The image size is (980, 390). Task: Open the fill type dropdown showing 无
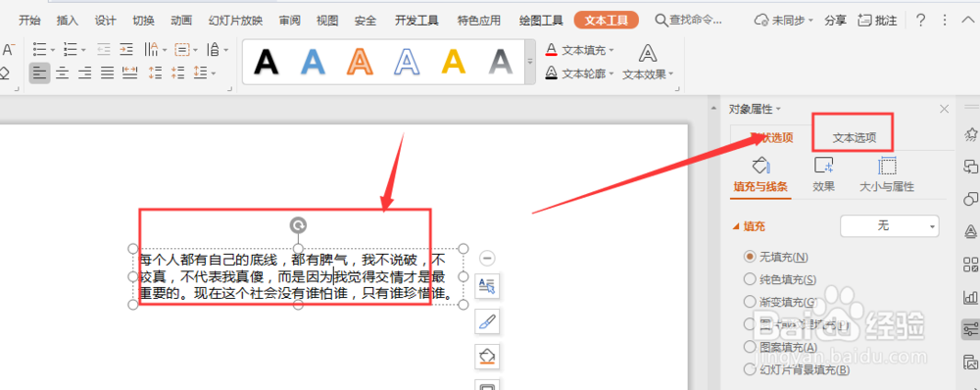tap(890, 225)
